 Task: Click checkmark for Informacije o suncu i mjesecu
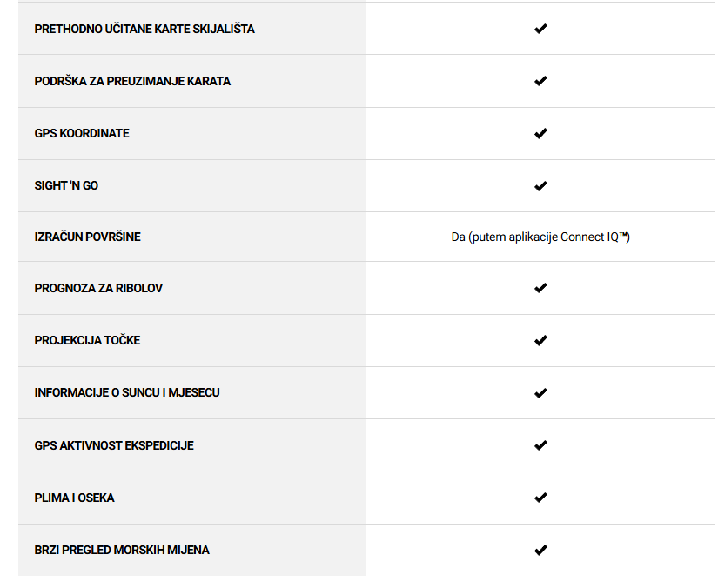(540, 392)
